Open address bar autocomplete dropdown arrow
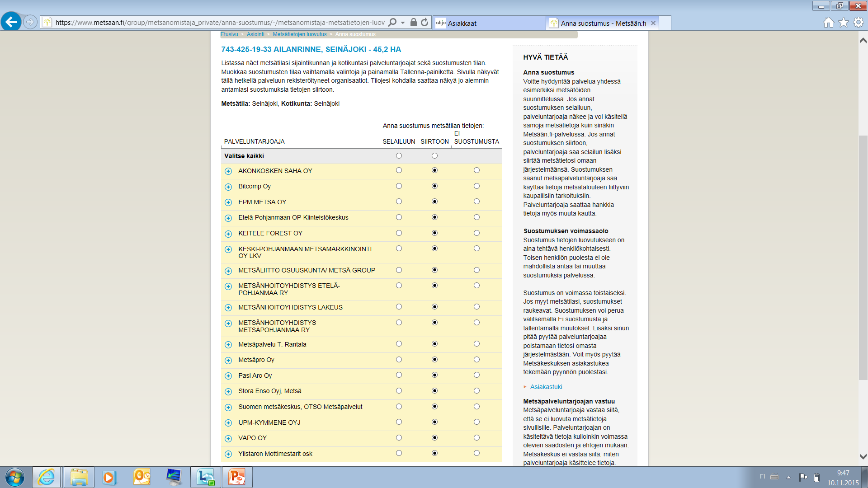Image resolution: width=868 pixels, height=488 pixels. click(403, 23)
